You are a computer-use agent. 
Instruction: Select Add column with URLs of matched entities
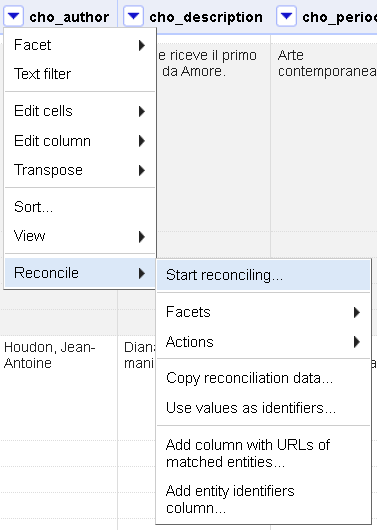[x=263, y=453]
